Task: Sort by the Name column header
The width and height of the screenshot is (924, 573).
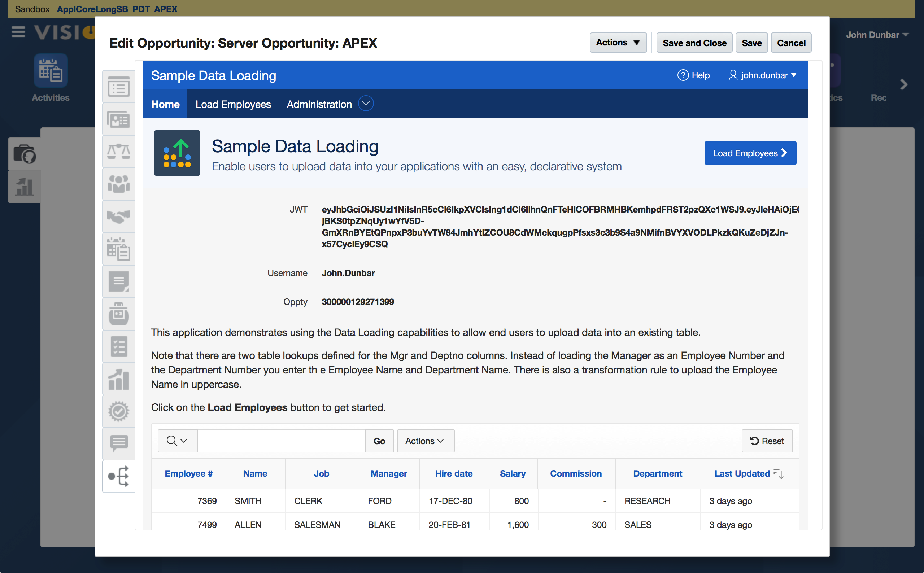Action: 255,473
